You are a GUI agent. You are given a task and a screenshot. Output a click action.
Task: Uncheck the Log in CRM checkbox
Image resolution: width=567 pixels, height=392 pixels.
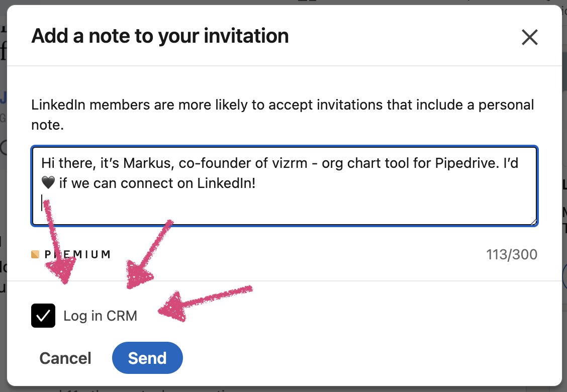coord(43,316)
